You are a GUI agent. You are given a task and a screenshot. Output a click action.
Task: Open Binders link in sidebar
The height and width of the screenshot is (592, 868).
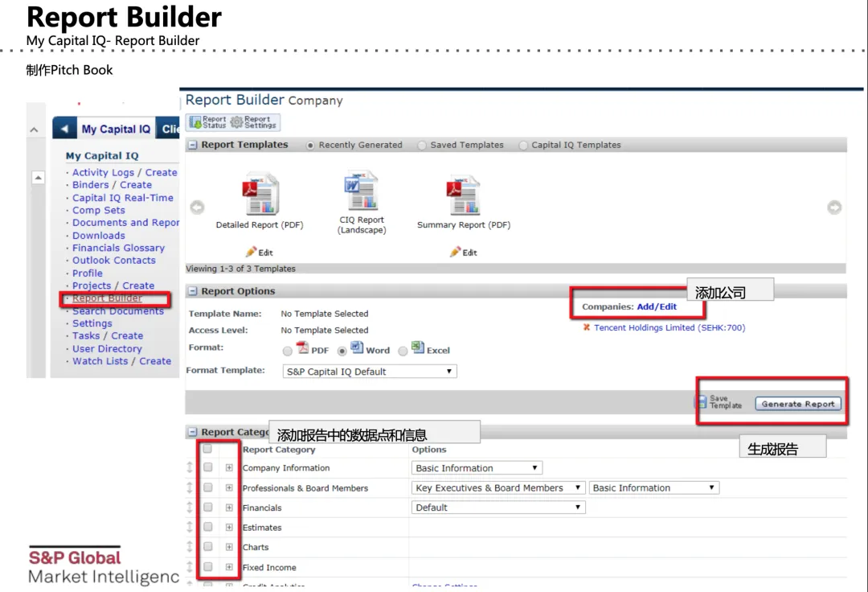90,185
